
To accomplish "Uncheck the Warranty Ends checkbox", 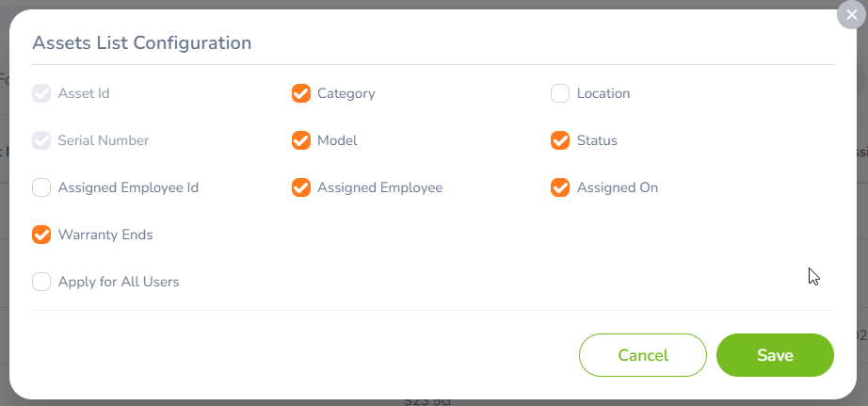I will tap(41, 235).
